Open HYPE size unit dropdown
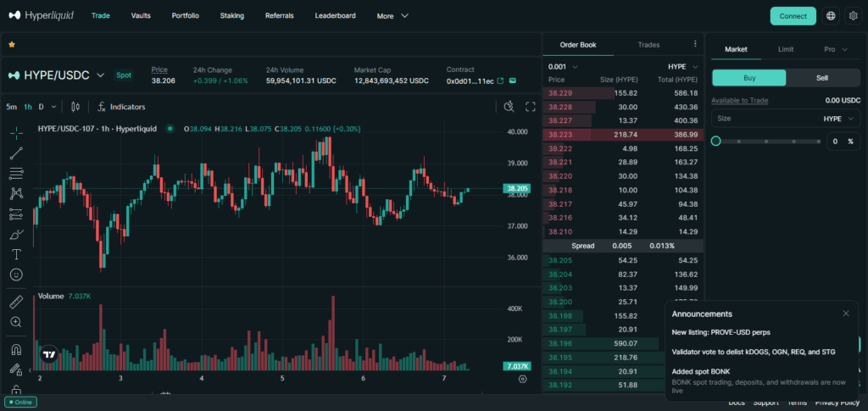Screen dimensions: 868x411 pos(838,119)
